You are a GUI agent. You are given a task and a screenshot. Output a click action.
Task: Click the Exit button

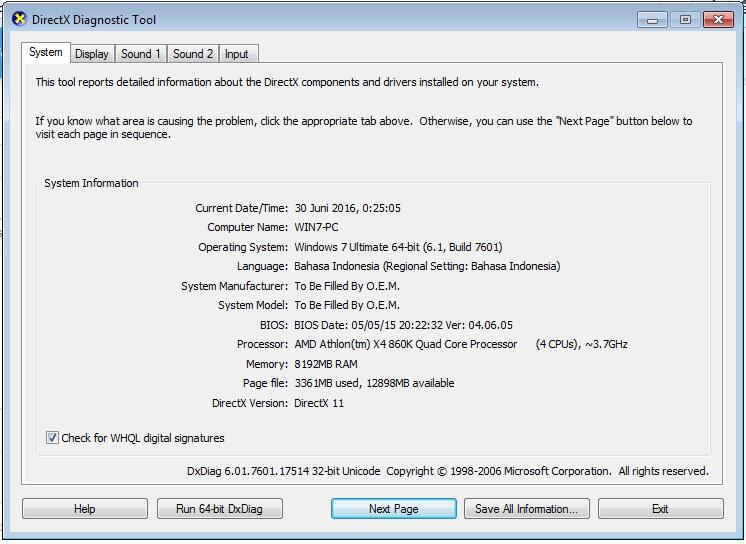[x=660, y=509]
